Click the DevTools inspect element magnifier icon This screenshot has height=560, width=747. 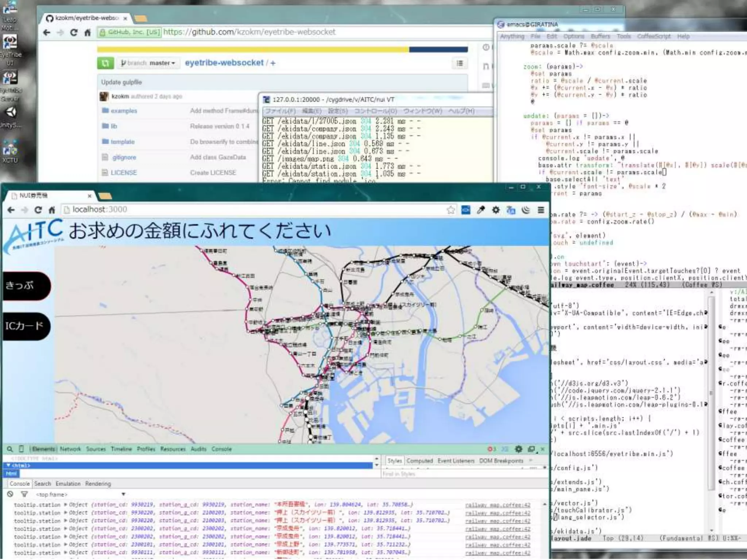(x=10, y=449)
